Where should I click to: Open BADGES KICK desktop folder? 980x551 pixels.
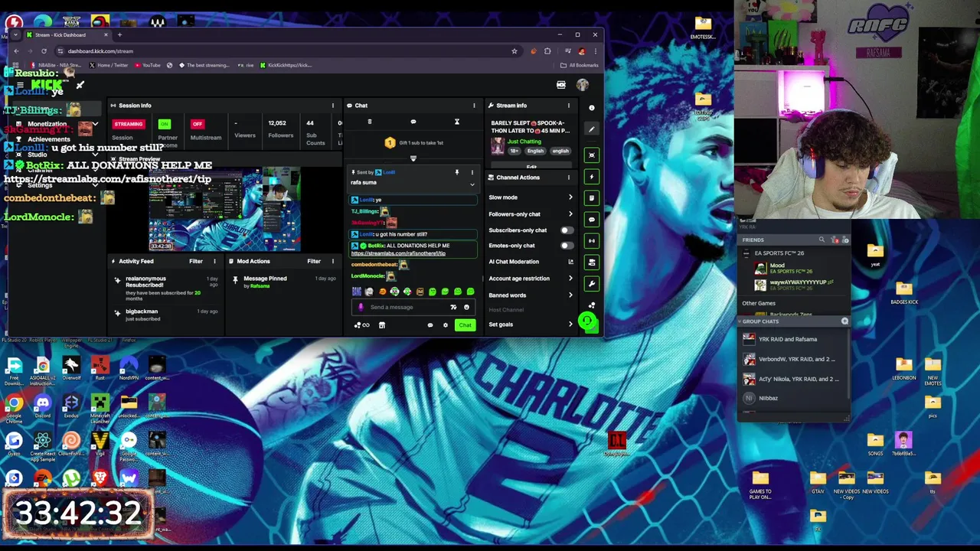[x=904, y=292]
